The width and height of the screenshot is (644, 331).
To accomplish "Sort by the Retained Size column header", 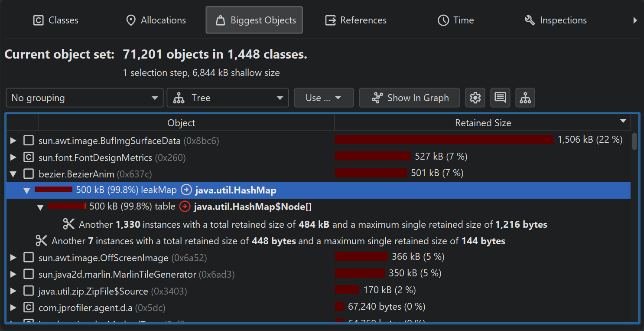I will pos(482,123).
